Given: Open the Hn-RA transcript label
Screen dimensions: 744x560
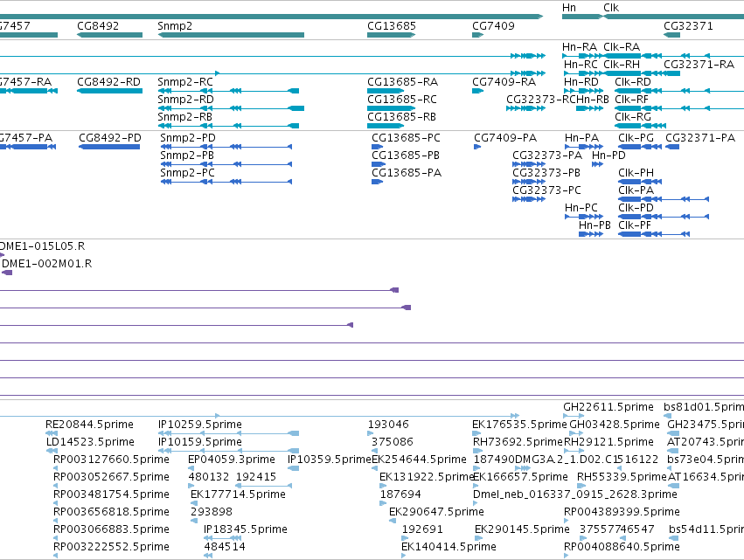Looking at the screenshot, I should [580, 46].
